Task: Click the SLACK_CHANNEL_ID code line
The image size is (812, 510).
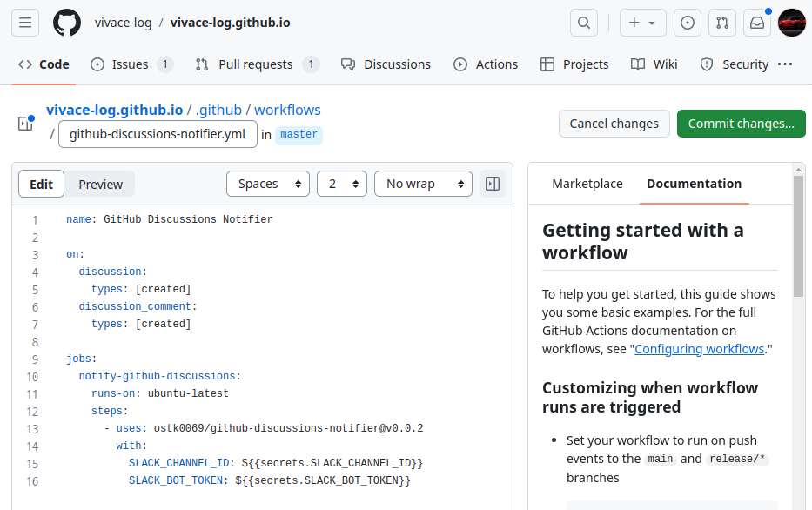Action: pyautogui.click(x=276, y=463)
